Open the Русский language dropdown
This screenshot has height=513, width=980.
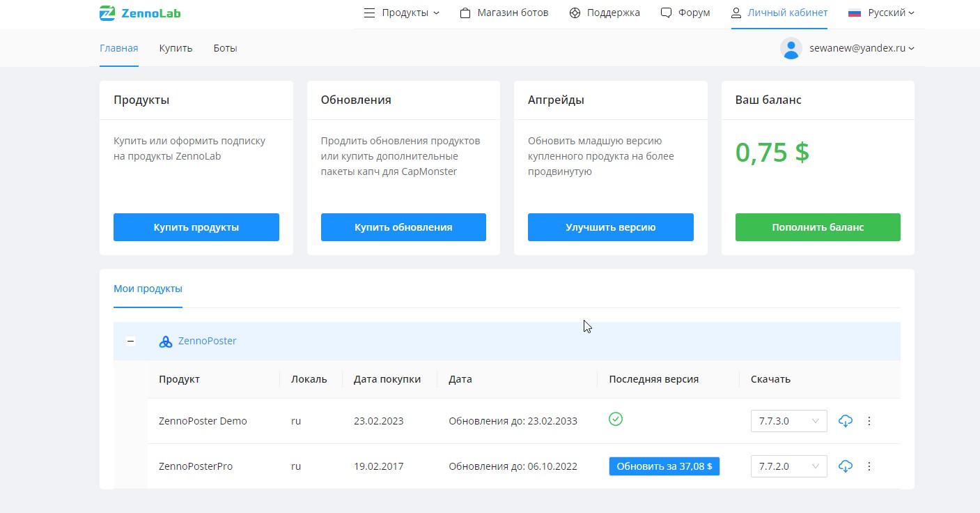tap(881, 13)
